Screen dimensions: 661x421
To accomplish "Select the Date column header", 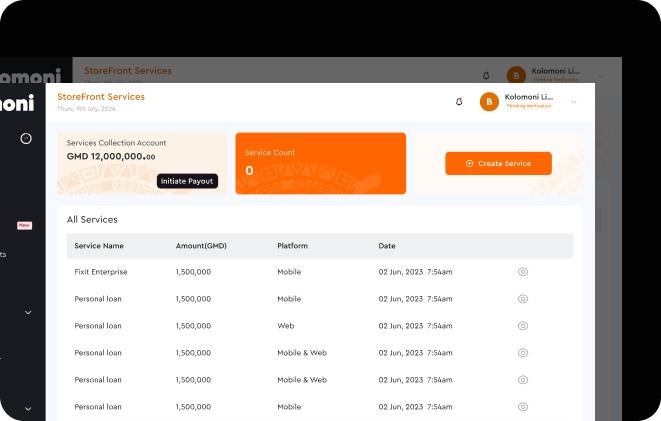I will click(x=387, y=246).
